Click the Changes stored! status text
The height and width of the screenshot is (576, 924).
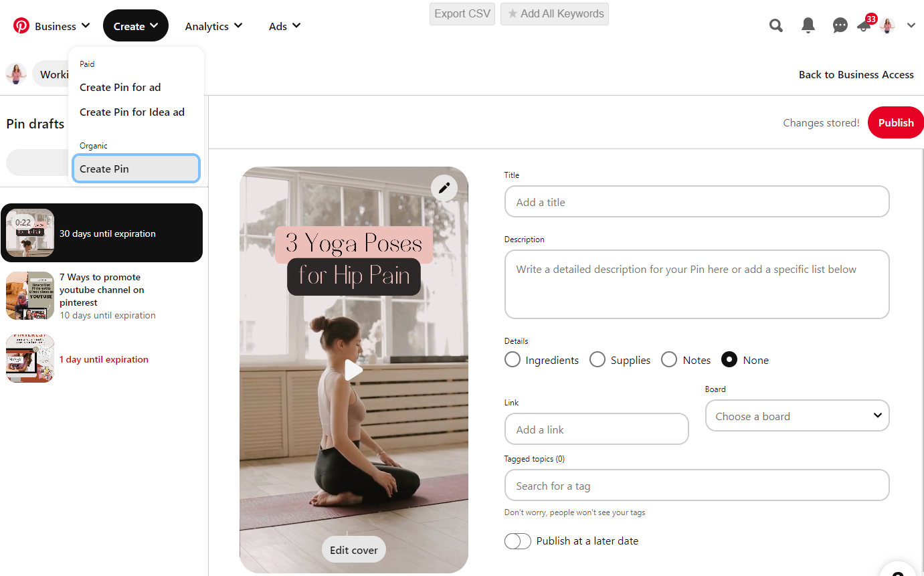821,122
